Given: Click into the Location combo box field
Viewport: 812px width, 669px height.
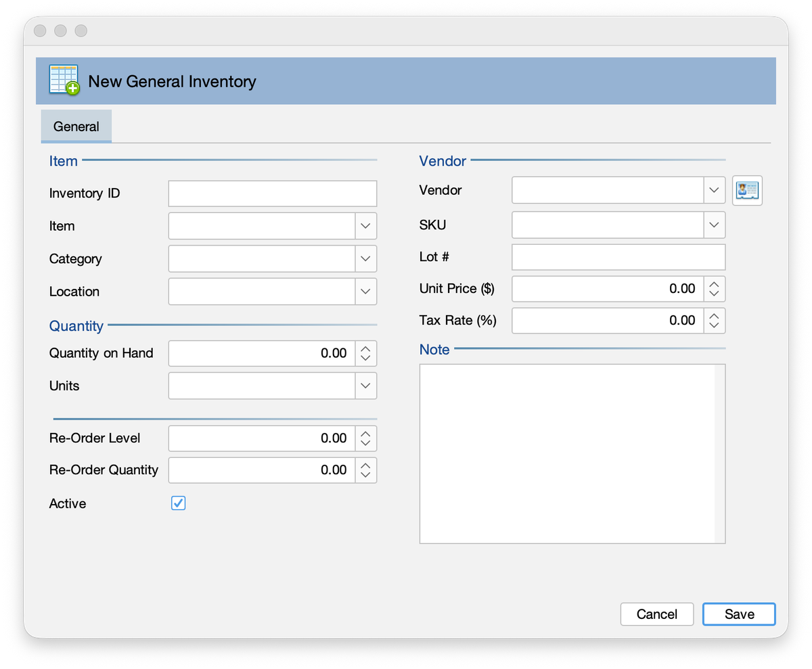Looking at the screenshot, I should click(x=262, y=292).
